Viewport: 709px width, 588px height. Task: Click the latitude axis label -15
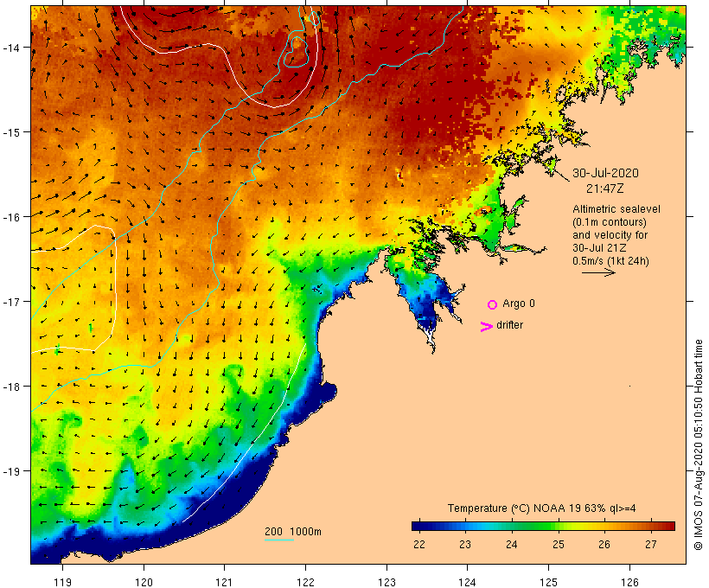(x=10, y=132)
